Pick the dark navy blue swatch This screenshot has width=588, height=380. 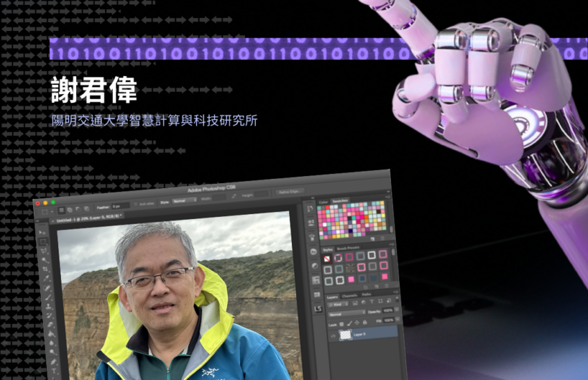pyautogui.click(x=351, y=231)
